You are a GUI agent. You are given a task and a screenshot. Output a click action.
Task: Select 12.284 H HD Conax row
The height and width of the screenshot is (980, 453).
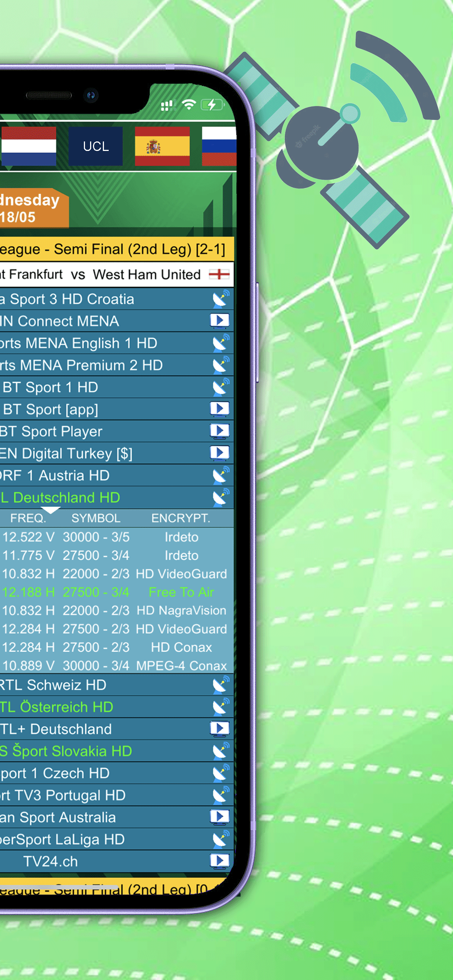tap(116, 647)
